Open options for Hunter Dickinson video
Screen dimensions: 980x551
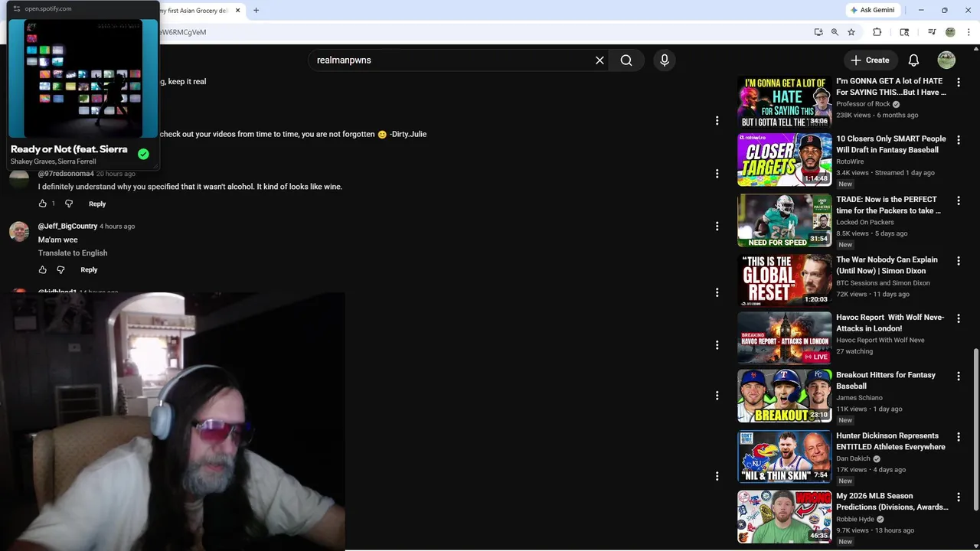click(959, 436)
